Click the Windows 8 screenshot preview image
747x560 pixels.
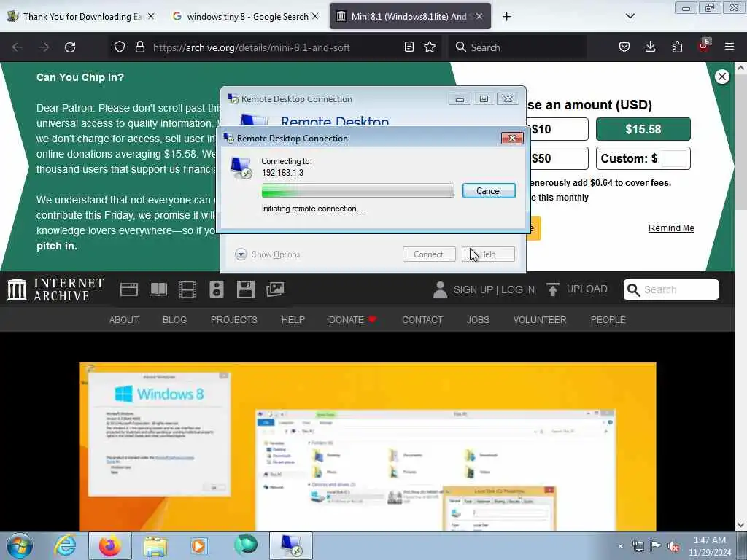coord(368,447)
